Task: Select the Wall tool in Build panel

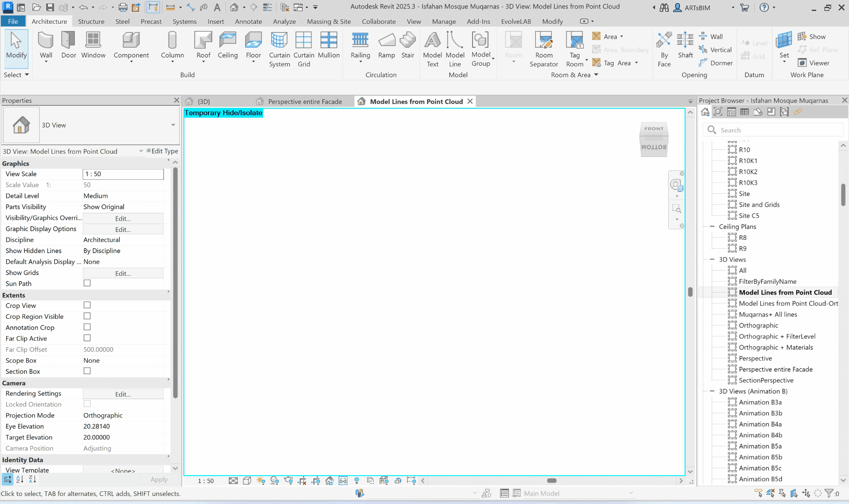Action: 46,42
